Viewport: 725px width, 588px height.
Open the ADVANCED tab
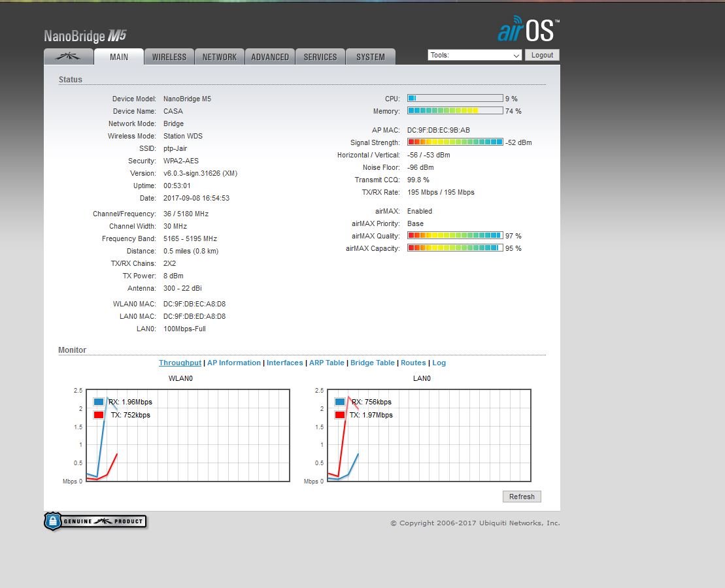coord(270,57)
